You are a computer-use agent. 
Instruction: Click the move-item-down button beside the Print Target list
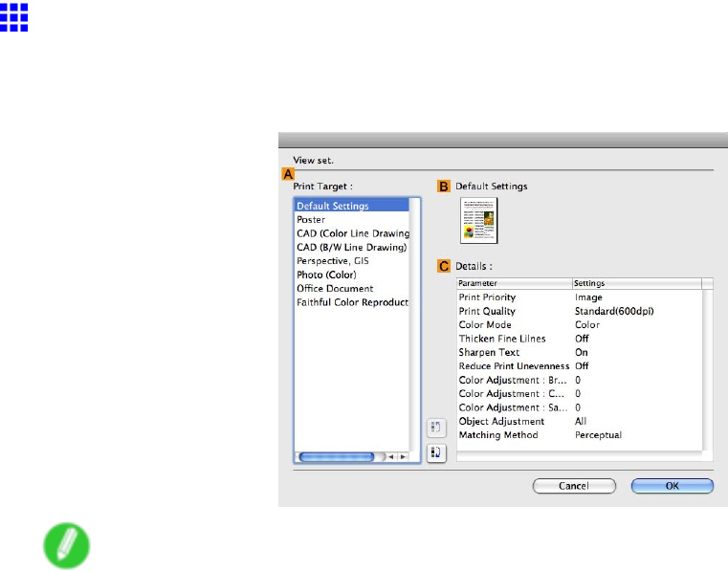pos(436,452)
